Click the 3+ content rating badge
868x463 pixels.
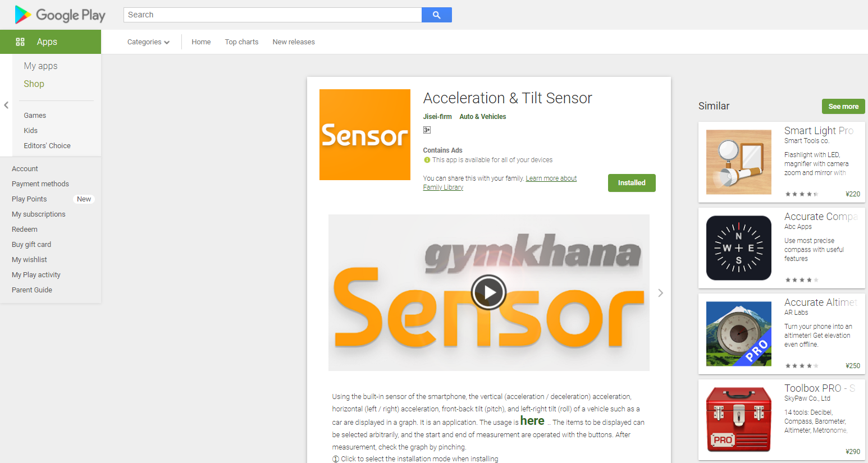tap(427, 130)
